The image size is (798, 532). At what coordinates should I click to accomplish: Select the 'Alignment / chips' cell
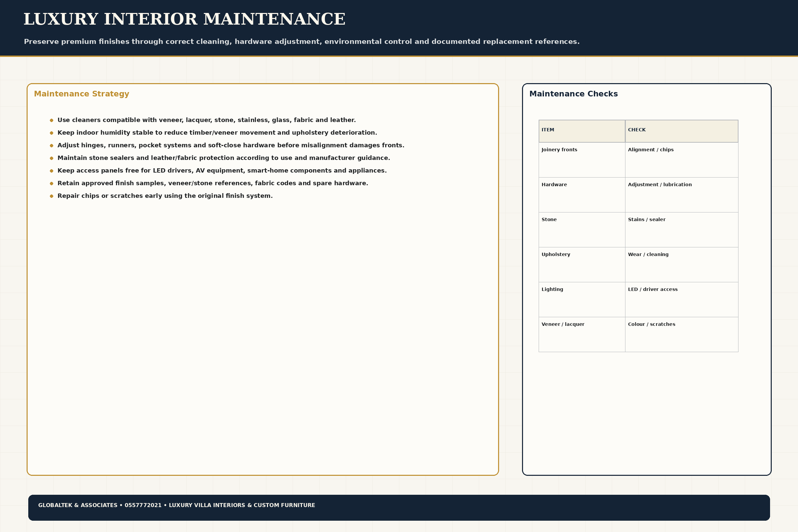point(682,160)
